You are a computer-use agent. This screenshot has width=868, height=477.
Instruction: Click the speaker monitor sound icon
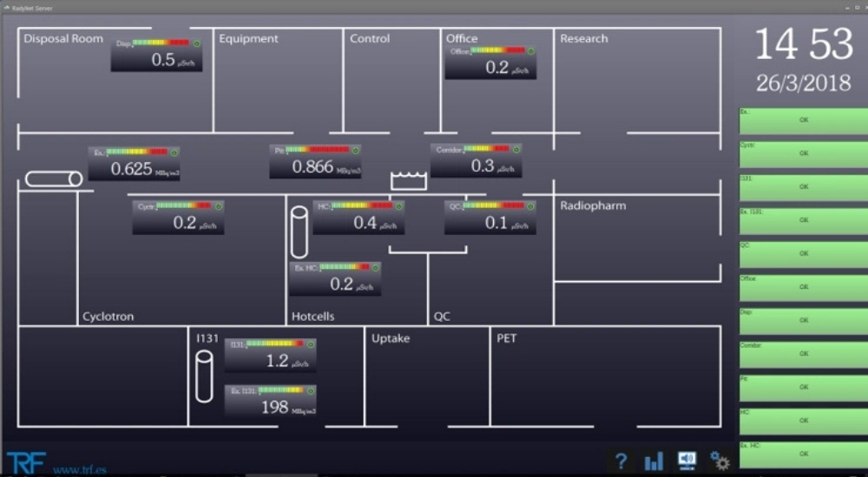pos(687,461)
